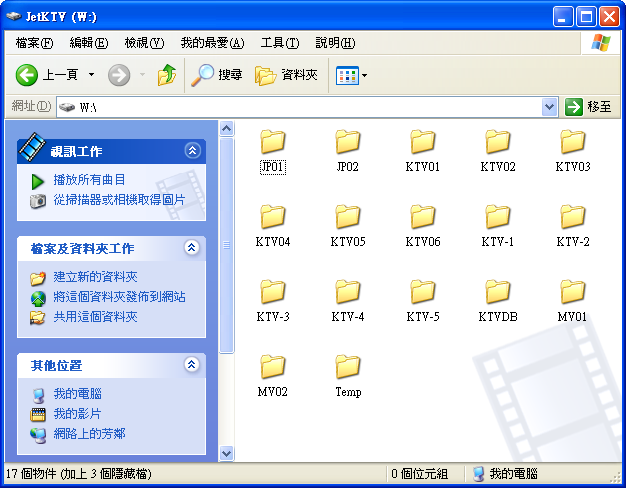Go up one folder level

(x=167, y=75)
